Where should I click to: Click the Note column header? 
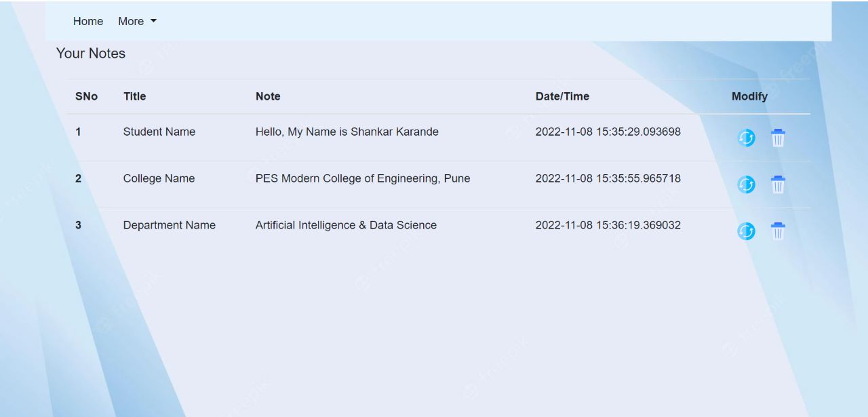(x=268, y=96)
